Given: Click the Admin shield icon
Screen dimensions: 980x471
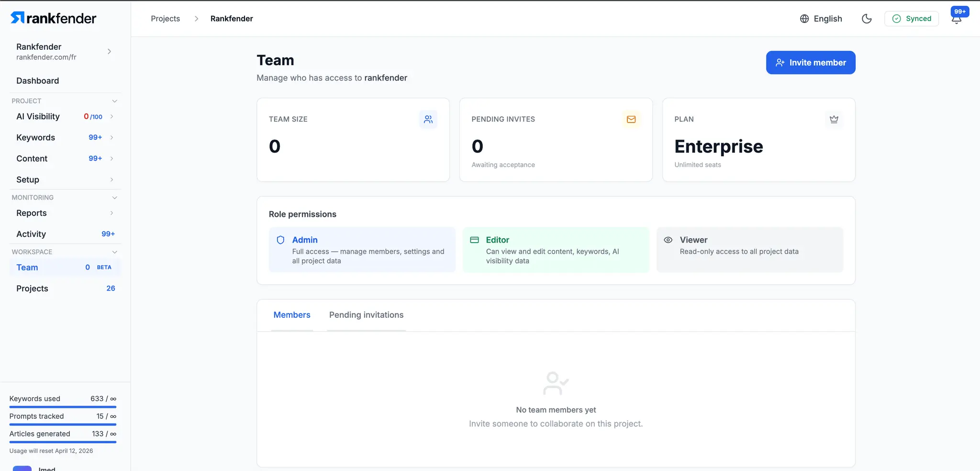Looking at the screenshot, I should click(281, 240).
